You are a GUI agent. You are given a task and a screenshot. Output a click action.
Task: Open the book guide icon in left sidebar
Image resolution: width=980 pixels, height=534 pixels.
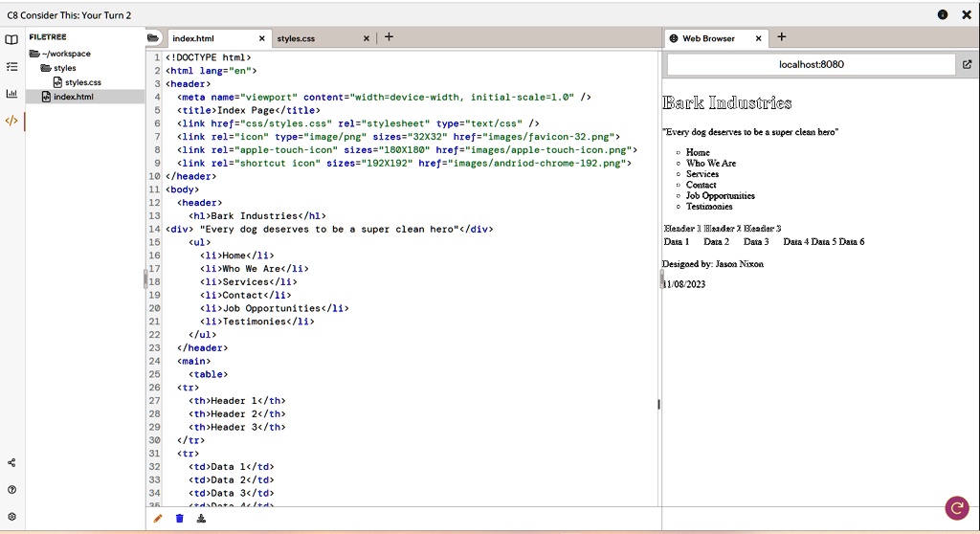click(x=11, y=39)
